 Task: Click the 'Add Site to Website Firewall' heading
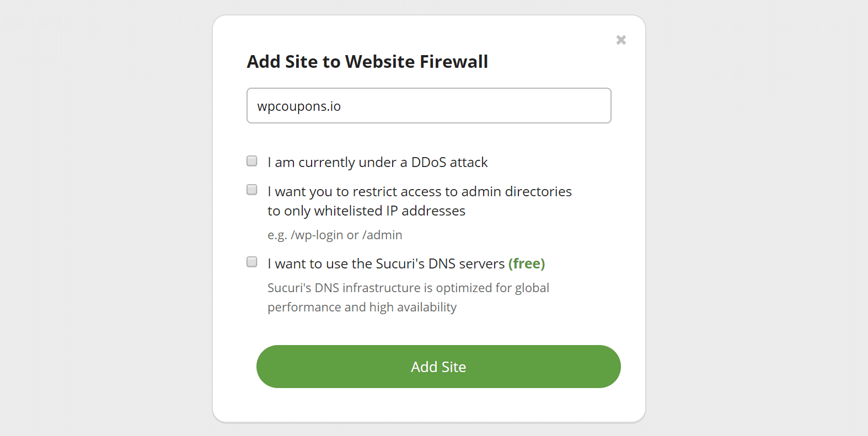[367, 61]
